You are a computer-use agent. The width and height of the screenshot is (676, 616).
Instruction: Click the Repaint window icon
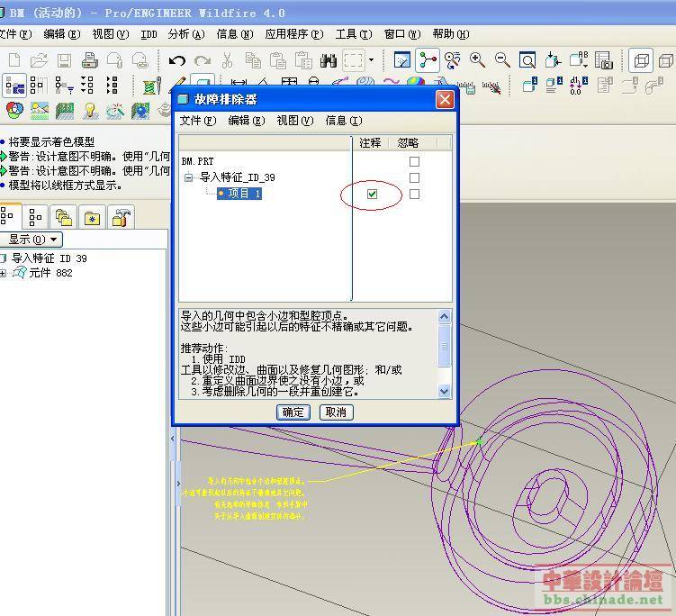[401, 60]
